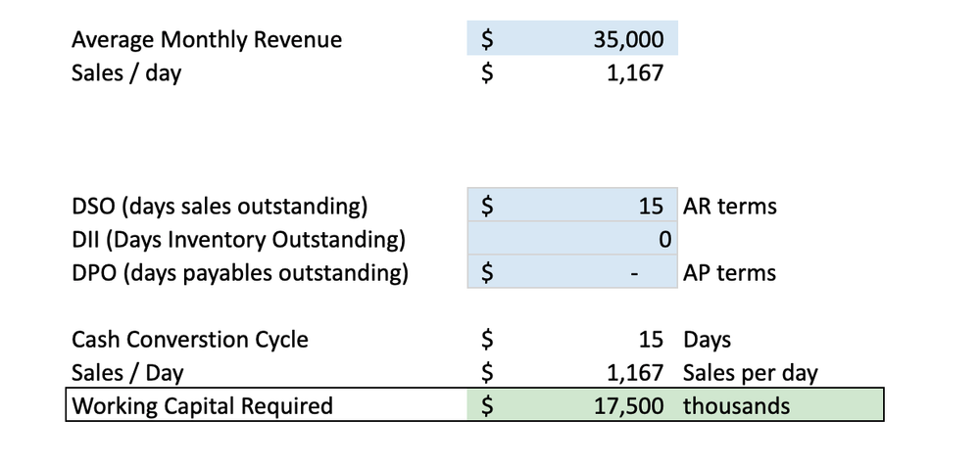
Task: Select the Sales / day label under Average Monthly Revenue
Action: (x=126, y=73)
